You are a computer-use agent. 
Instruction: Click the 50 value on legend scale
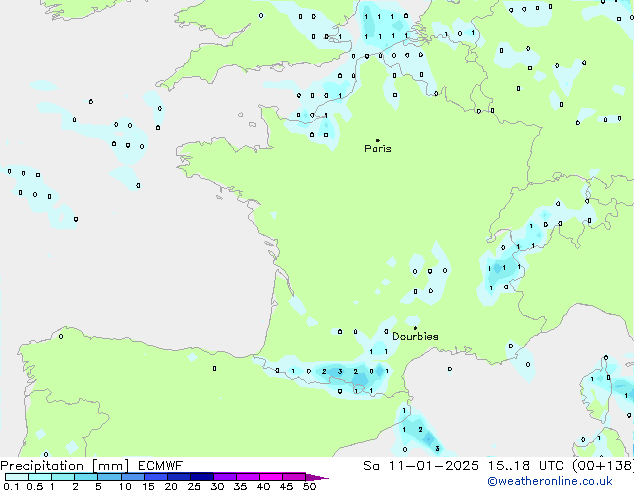point(309,487)
